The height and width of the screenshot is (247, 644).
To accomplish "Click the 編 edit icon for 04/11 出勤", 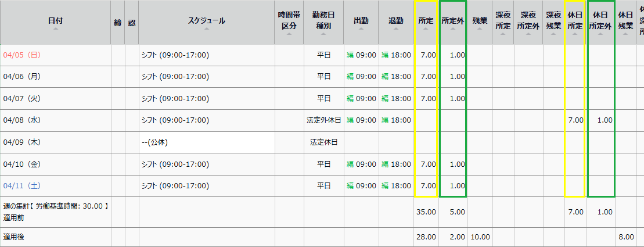I will [x=350, y=186].
